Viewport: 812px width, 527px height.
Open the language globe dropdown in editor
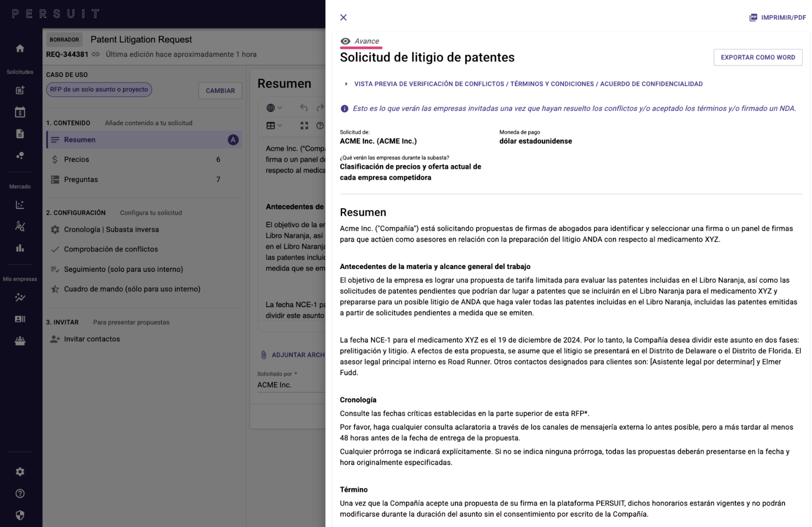pos(274,108)
